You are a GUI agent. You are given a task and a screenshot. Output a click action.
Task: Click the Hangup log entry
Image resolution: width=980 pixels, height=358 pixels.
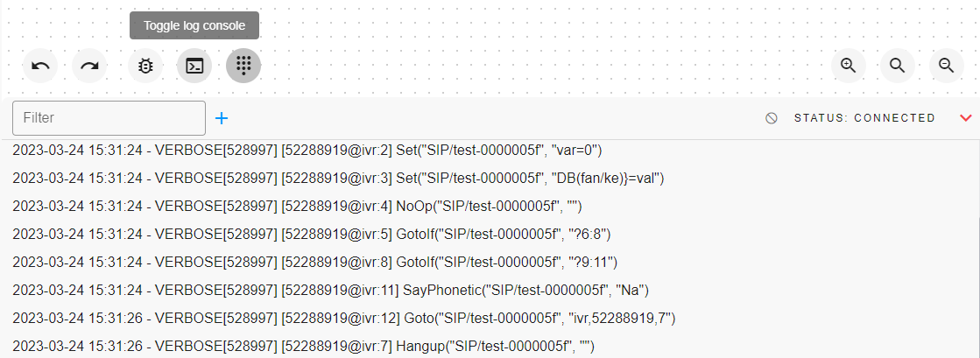point(303,347)
